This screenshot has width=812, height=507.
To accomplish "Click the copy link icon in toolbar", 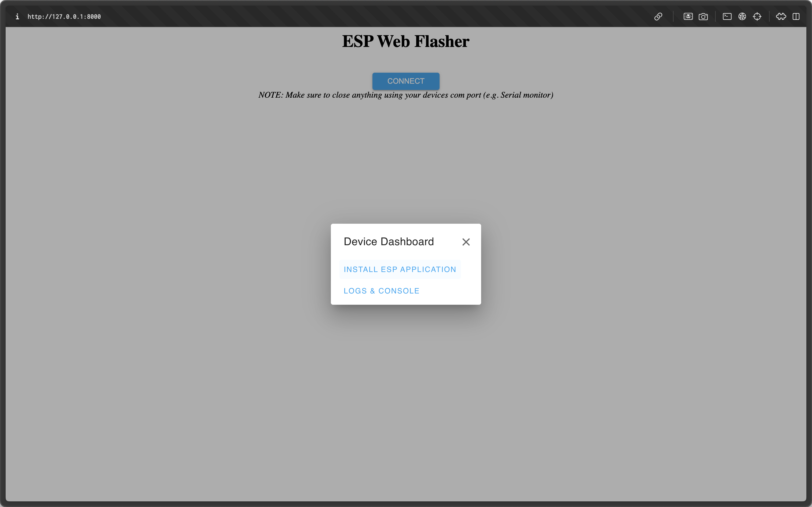I will 658,16.
